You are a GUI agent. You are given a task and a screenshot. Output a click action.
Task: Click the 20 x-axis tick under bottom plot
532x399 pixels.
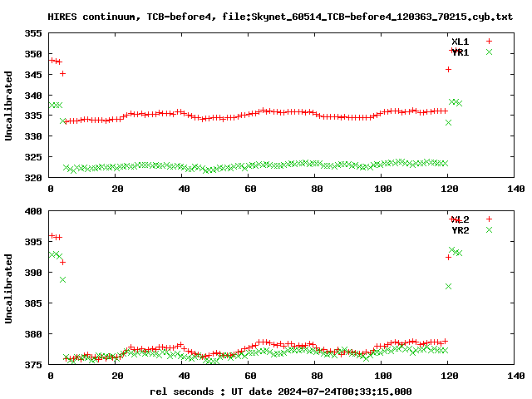point(117,376)
